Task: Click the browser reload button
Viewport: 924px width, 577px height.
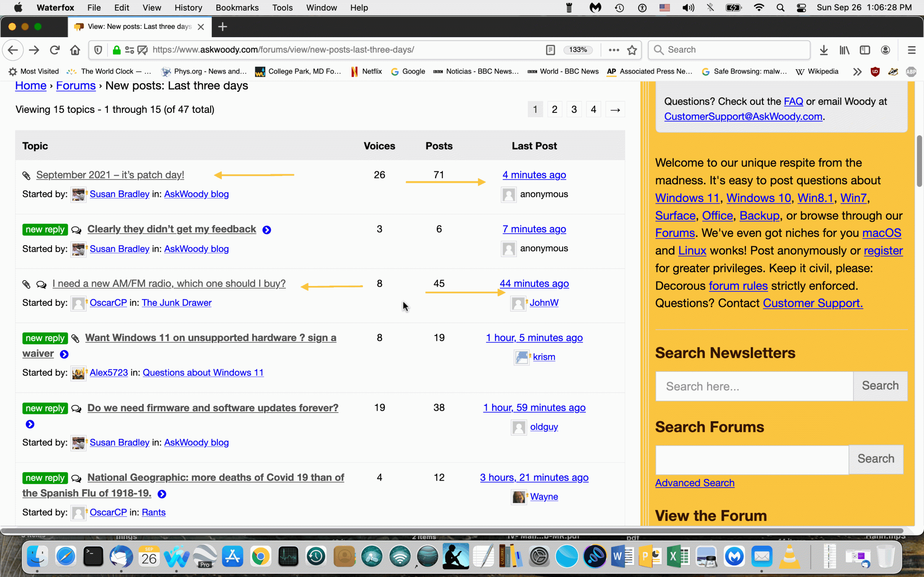Action: [55, 50]
